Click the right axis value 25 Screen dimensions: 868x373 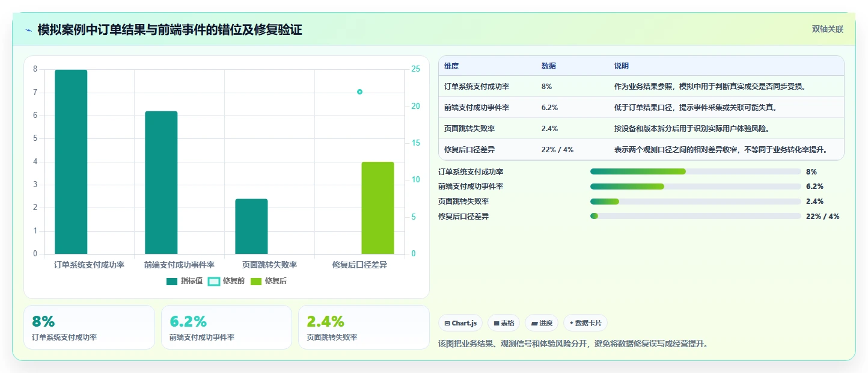pos(415,69)
